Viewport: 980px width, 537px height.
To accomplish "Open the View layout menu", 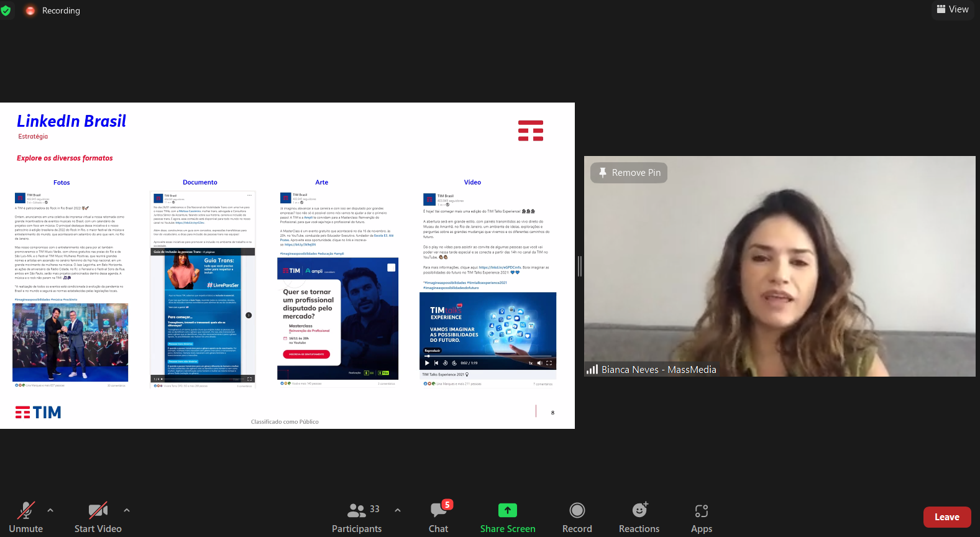I will pos(953,9).
